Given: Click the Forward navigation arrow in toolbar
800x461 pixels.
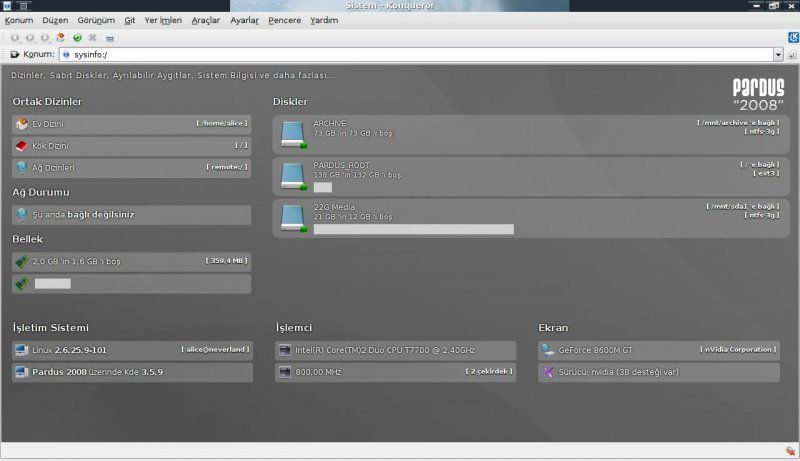Looking at the screenshot, I should pyautogui.click(x=30, y=37).
